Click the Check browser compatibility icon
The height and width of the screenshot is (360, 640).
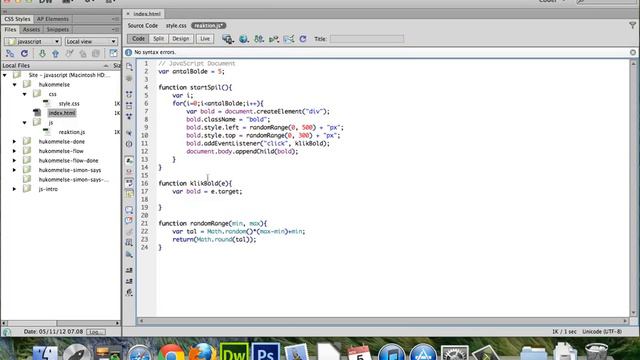point(289,39)
